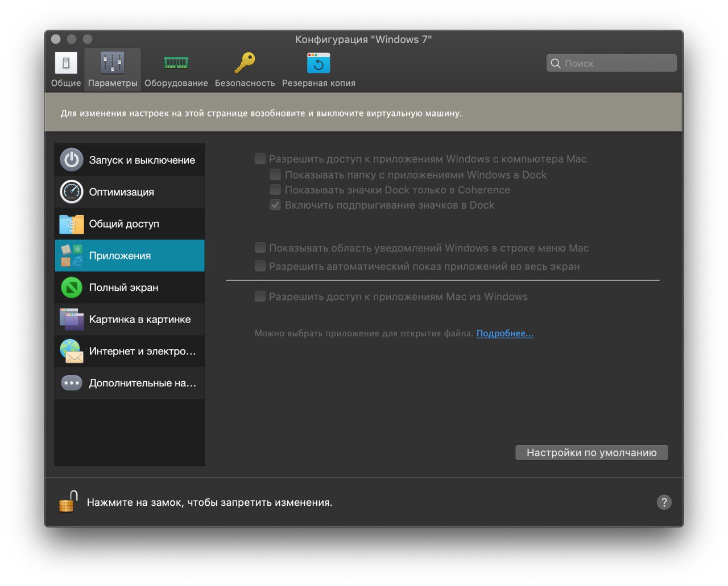Click the gauge icon for Оптимизация
Screen dimensions: 728x586
pos(72,192)
